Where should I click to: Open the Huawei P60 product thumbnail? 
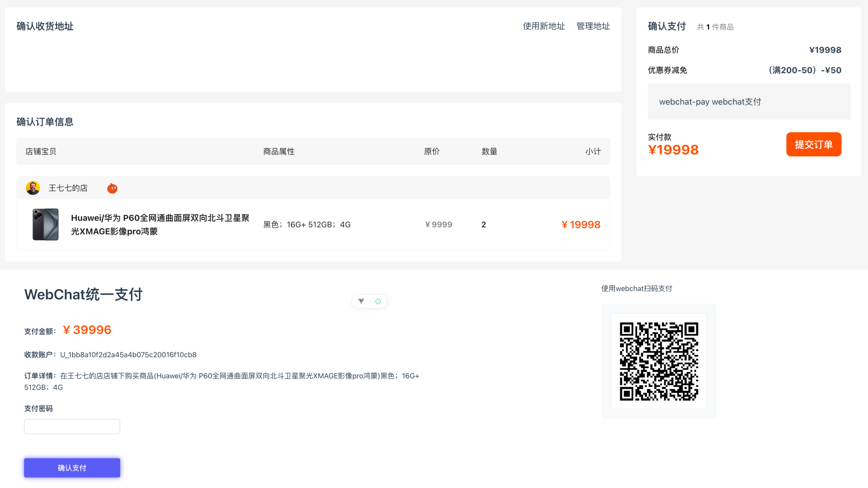coord(46,224)
